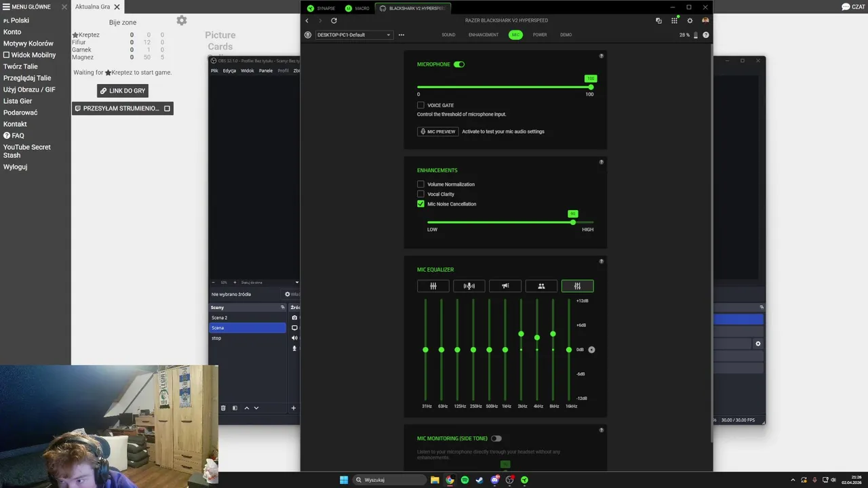This screenshot has width=868, height=488.
Task: Switch to the DEMO tab
Action: pos(566,35)
